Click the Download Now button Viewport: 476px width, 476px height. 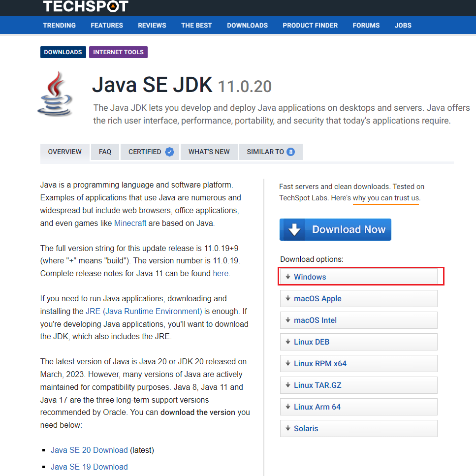click(335, 230)
